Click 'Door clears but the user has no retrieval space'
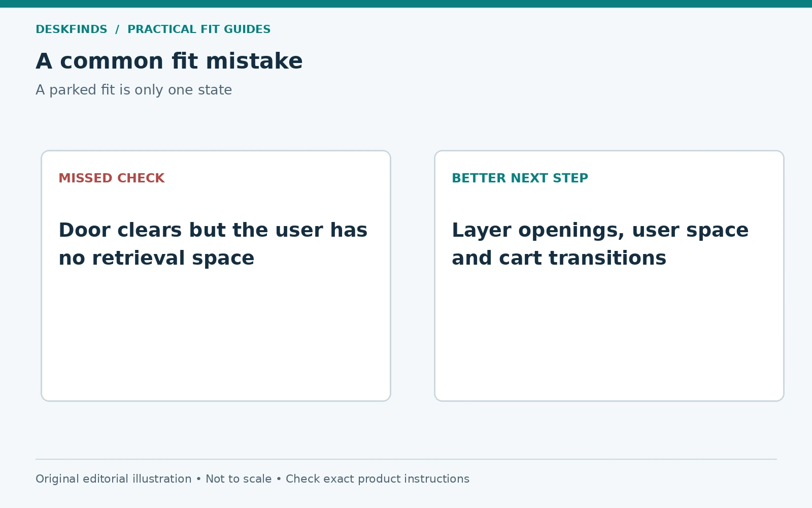This screenshot has height=508, width=812. (x=213, y=244)
